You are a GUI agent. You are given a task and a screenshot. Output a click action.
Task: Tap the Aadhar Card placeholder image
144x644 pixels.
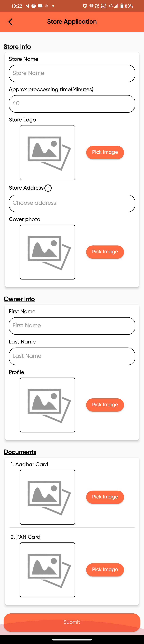click(x=48, y=497)
